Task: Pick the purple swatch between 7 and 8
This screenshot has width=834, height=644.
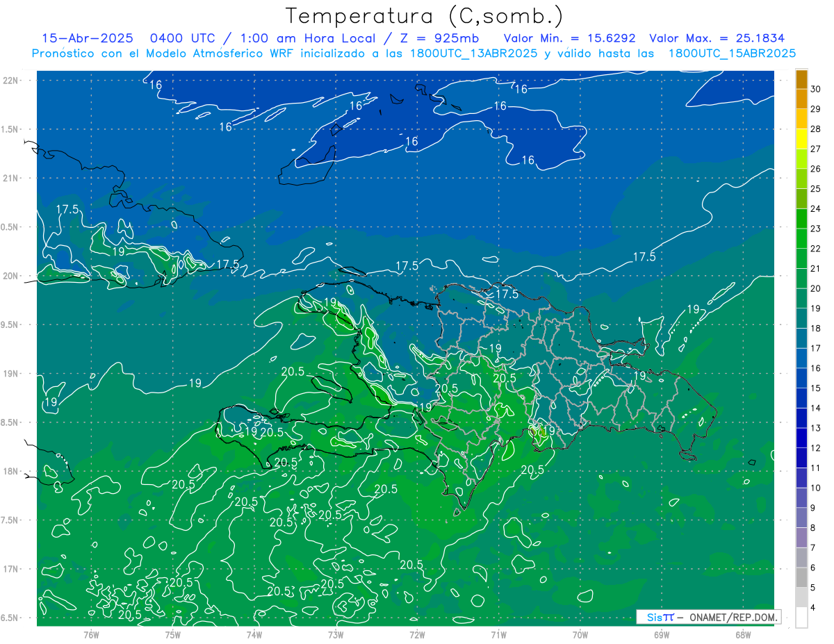Action: click(802, 538)
